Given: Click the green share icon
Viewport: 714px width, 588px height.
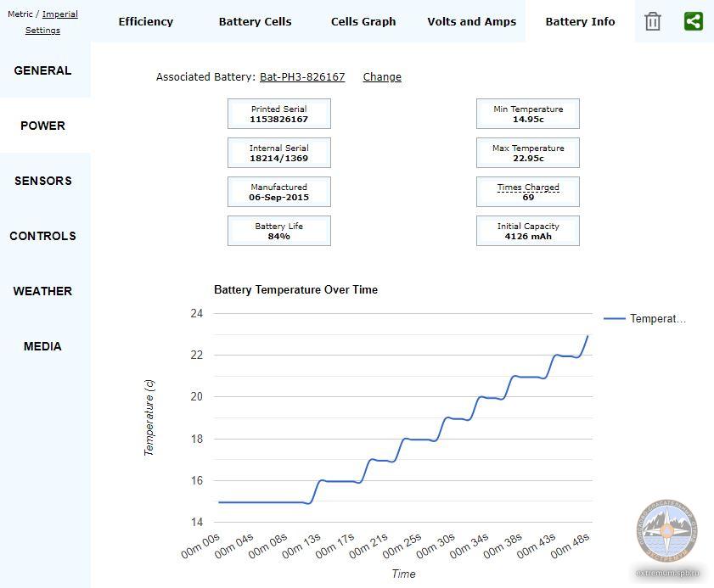Looking at the screenshot, I should 694,21.
